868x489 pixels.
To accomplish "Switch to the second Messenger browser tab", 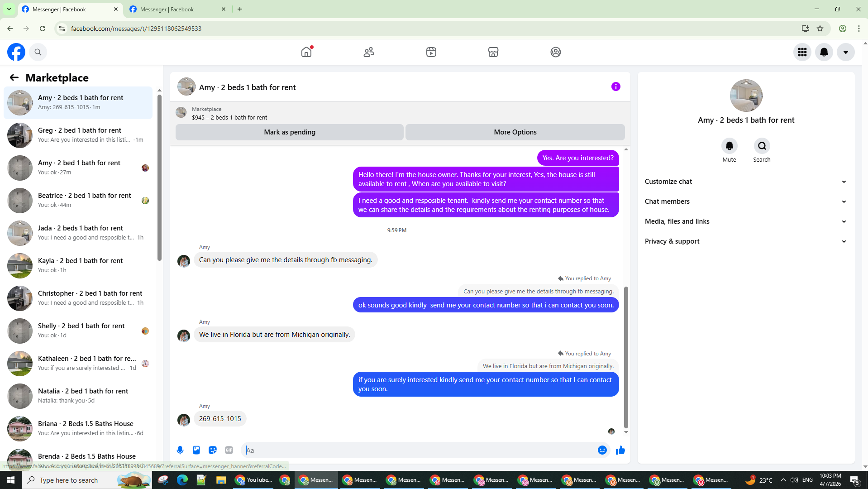I will click(x=177, y=9).
